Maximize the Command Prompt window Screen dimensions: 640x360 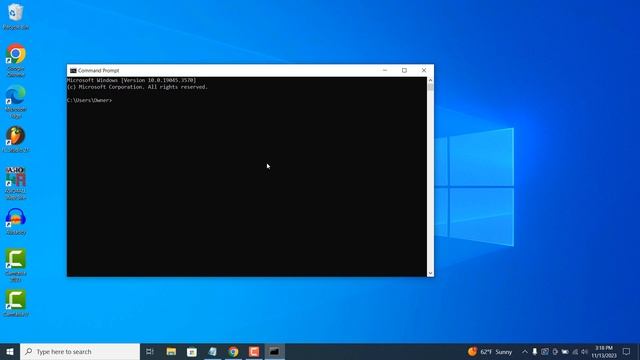[x=404, y=70]
